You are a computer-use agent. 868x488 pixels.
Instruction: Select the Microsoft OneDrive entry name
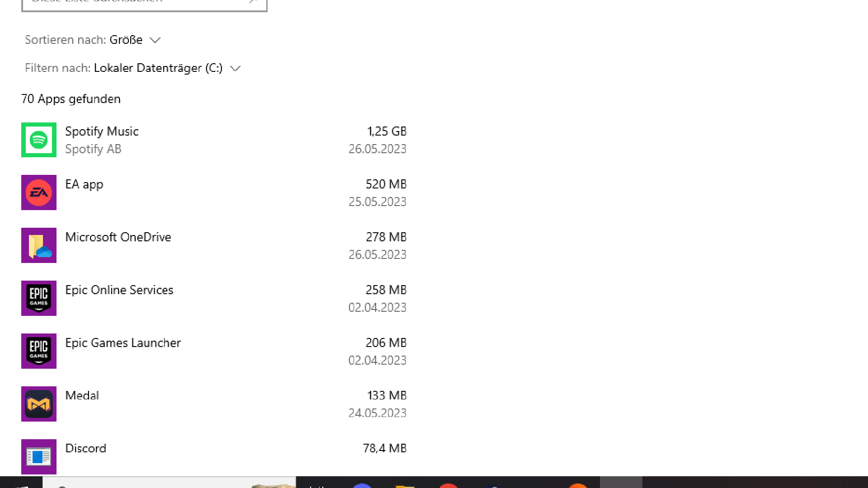pos(118,237)
